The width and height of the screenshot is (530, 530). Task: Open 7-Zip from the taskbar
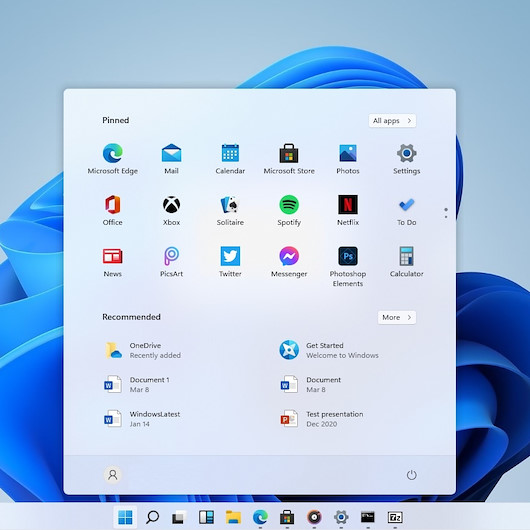pyautogui.click(x=395, y=517)
